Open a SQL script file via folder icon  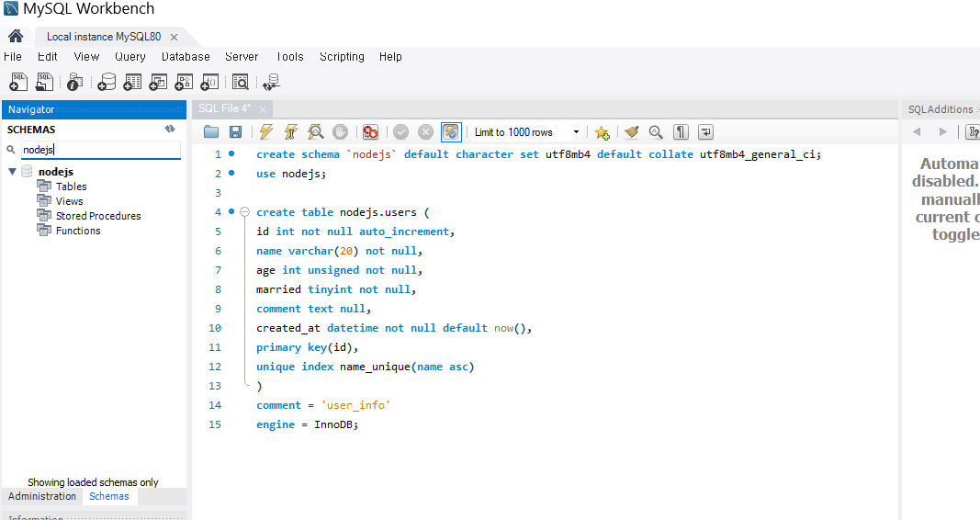(x=211, y=132)
